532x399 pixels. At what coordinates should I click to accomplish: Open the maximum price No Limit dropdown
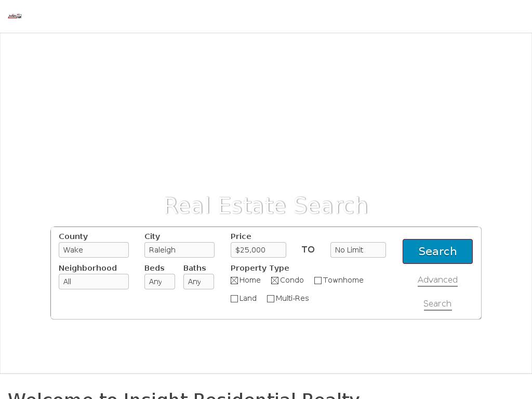pyautogui.click(x=358, y=250)
